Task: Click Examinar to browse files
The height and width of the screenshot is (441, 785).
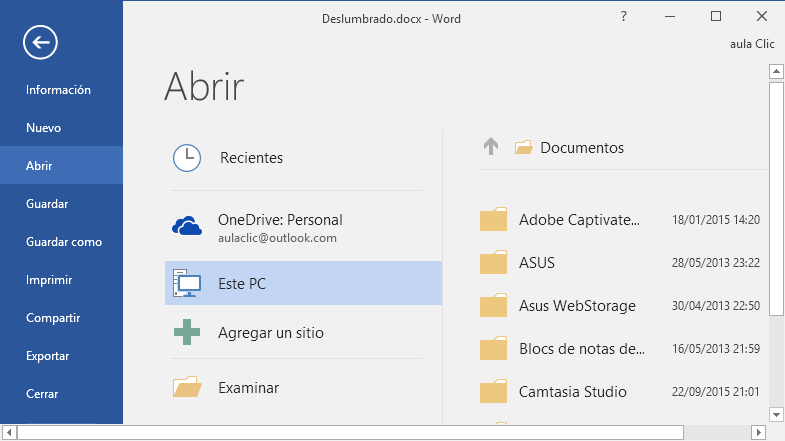Action: (303, 387)
